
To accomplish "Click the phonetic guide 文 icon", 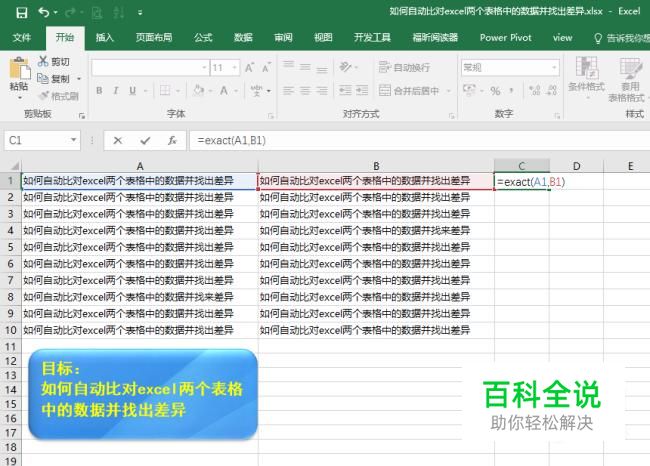I will 256,90.
